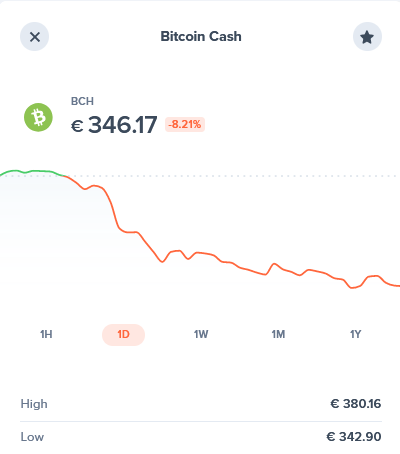Select the € 346.17 price value
400x454 pixels.
[x=114, y=125]
